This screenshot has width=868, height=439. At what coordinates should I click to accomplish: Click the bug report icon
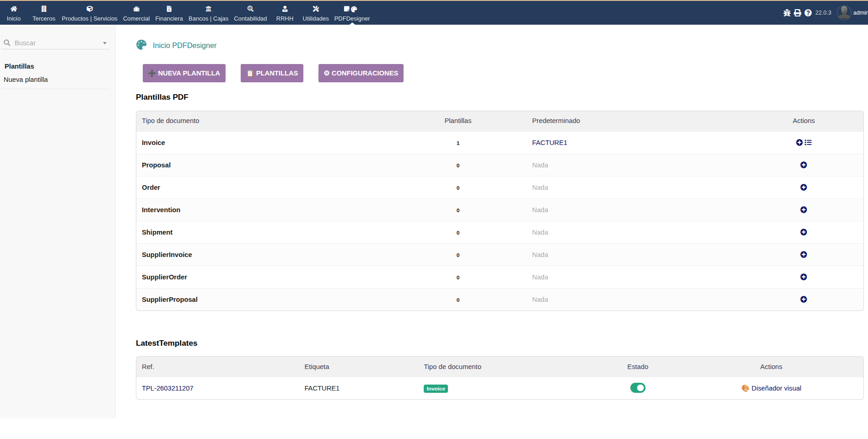787,13
